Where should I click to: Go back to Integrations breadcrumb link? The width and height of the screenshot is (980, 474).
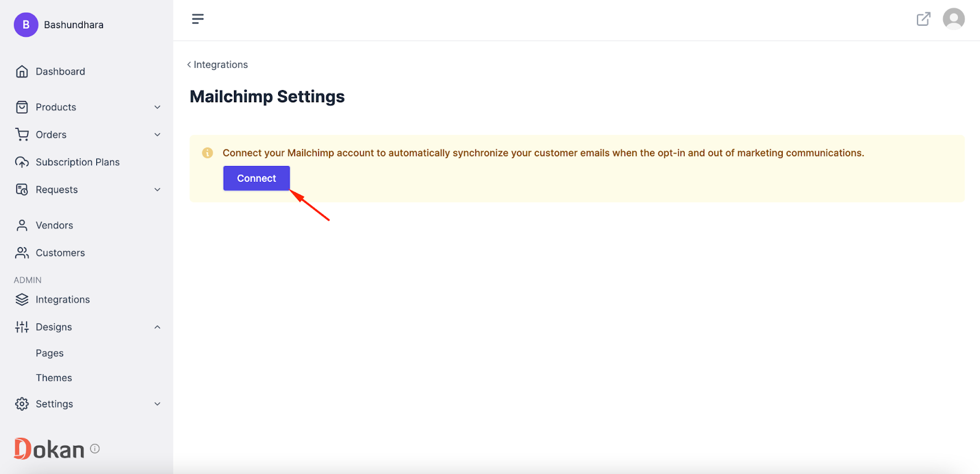click(x=217, y=64)
